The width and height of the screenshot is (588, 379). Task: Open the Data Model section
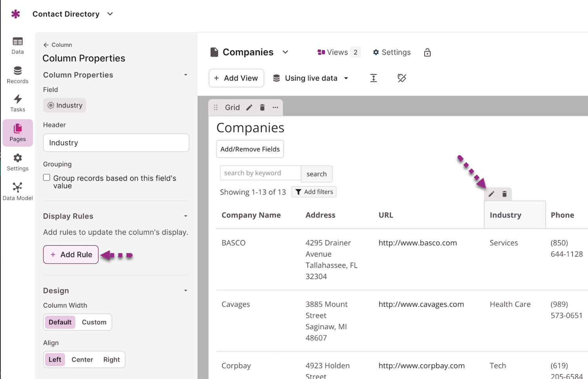pyautogui.click(x=18, y=191)
